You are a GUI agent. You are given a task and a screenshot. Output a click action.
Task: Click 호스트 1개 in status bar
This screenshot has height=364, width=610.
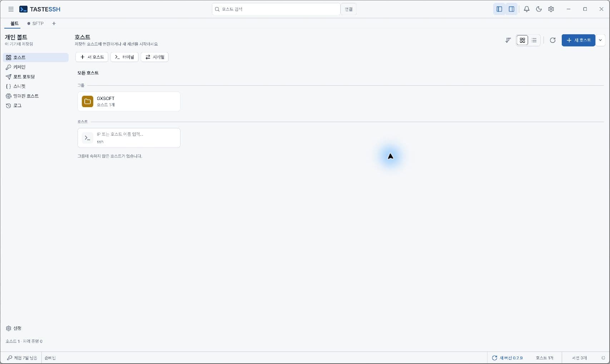pyautogui.click(x=544, y=358)
